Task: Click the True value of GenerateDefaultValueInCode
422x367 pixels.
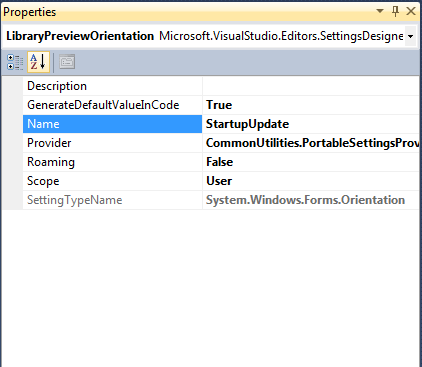Action: click(219, 105)
